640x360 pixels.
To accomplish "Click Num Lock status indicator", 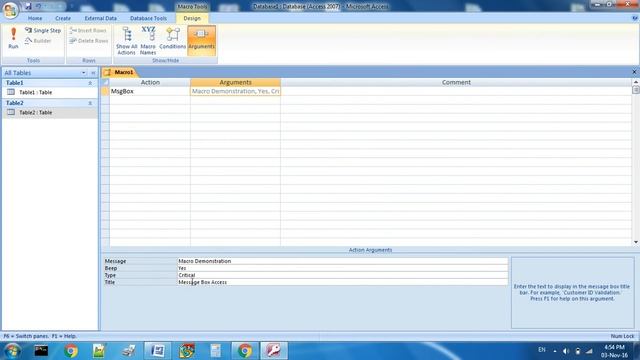I will point(622,336).
